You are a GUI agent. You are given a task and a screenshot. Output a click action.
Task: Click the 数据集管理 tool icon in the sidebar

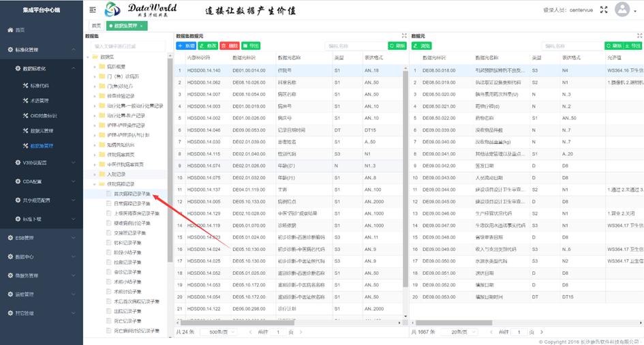(25, 146)
